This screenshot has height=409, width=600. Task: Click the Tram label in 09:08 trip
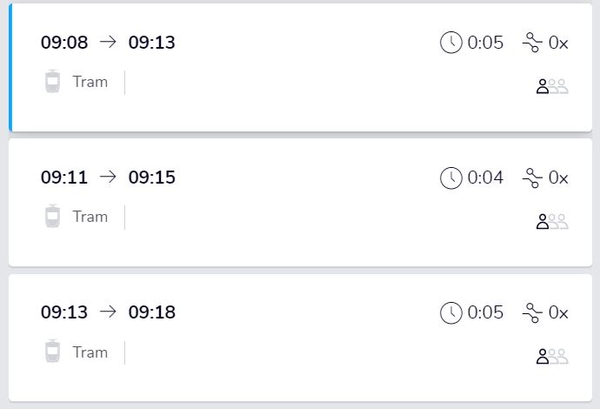tap(90, 82)
